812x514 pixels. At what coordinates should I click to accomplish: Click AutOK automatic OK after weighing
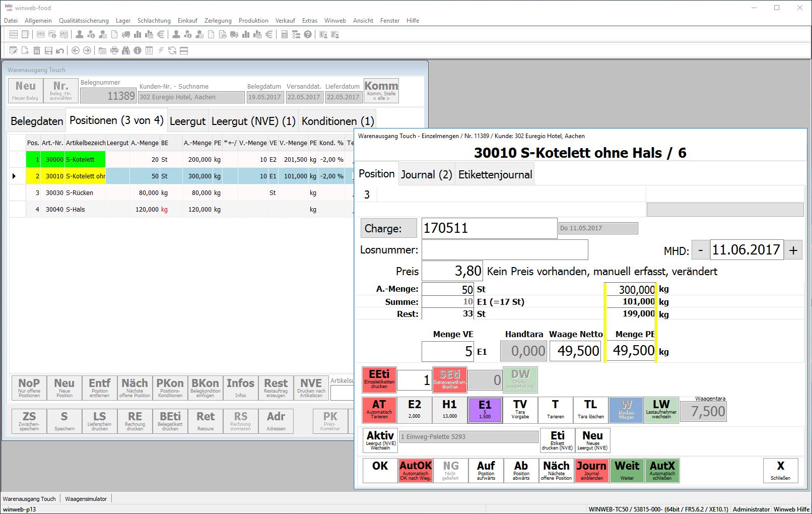[416, 471]
